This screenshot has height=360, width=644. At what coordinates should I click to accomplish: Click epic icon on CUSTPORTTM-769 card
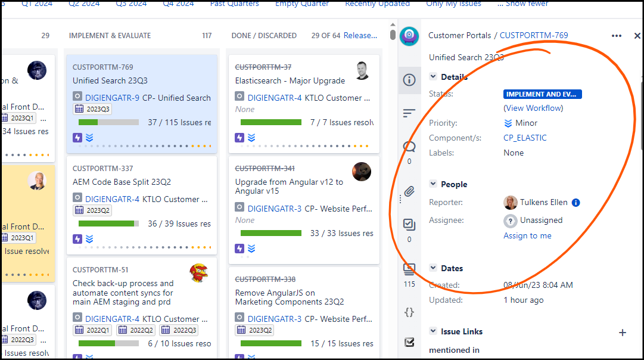(x=77, y=138)
